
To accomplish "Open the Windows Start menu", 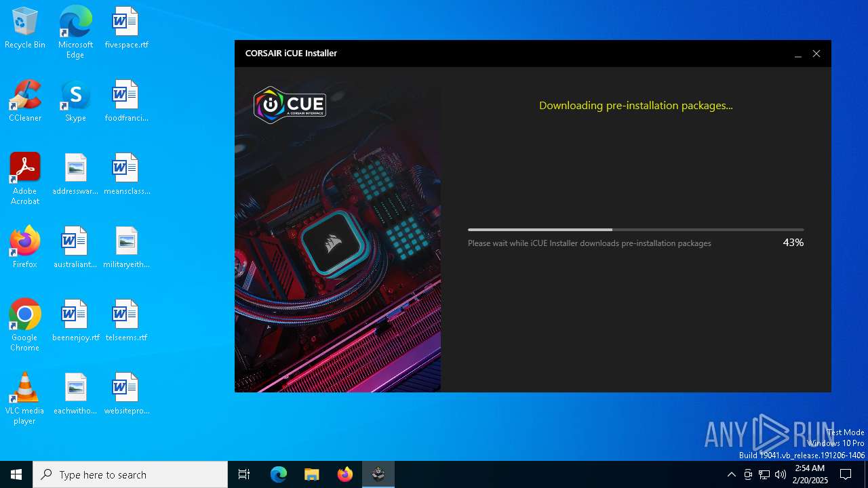I will [16, 474].
